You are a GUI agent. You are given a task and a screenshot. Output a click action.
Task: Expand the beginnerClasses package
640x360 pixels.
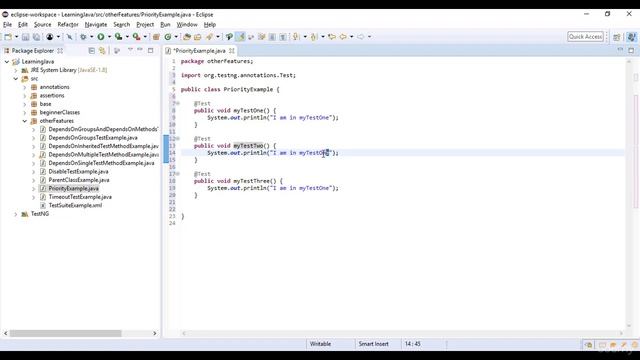pos(24,113)
